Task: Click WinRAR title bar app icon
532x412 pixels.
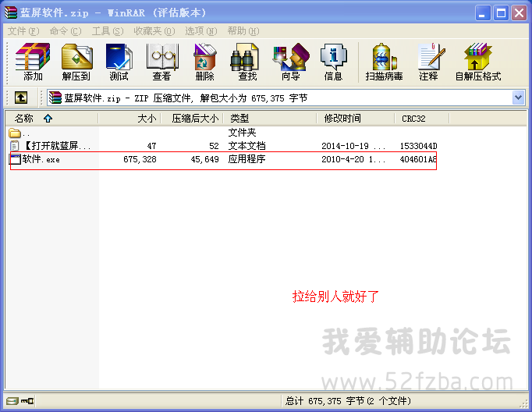Action: [x=10, y=13]
